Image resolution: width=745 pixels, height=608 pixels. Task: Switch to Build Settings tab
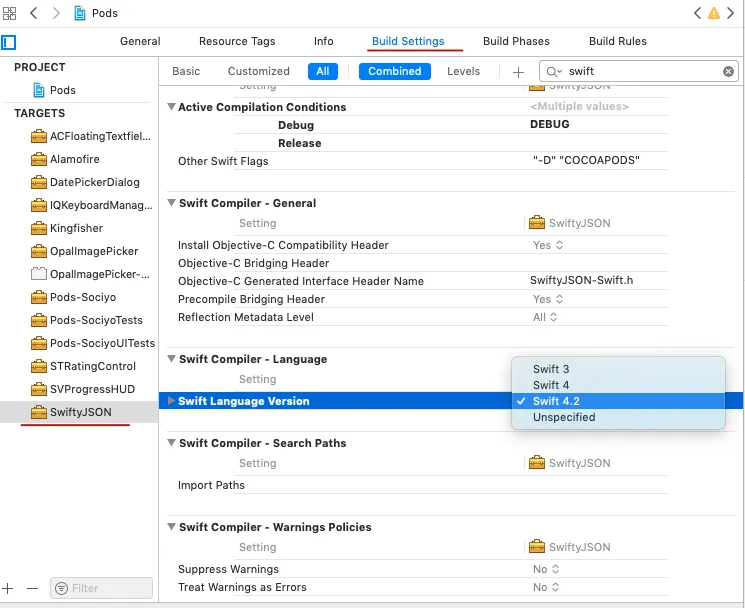(x=408, y=41)
